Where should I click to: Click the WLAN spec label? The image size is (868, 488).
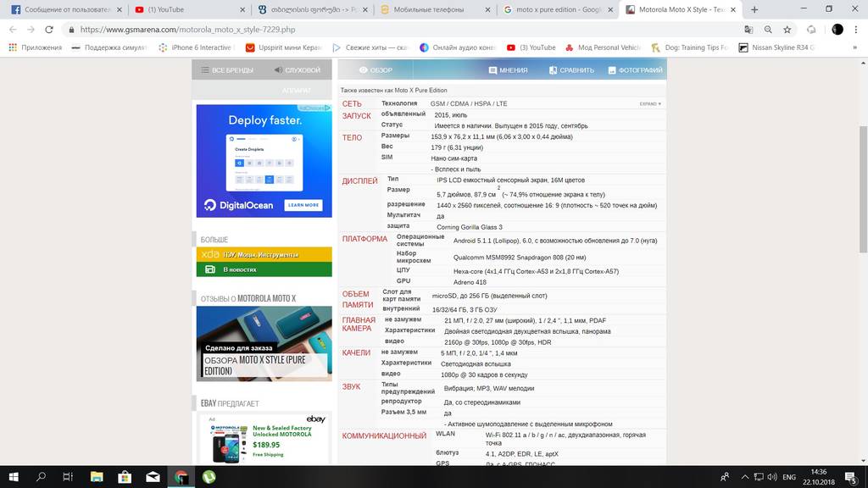pyautogui.click(x=445, y=434)
